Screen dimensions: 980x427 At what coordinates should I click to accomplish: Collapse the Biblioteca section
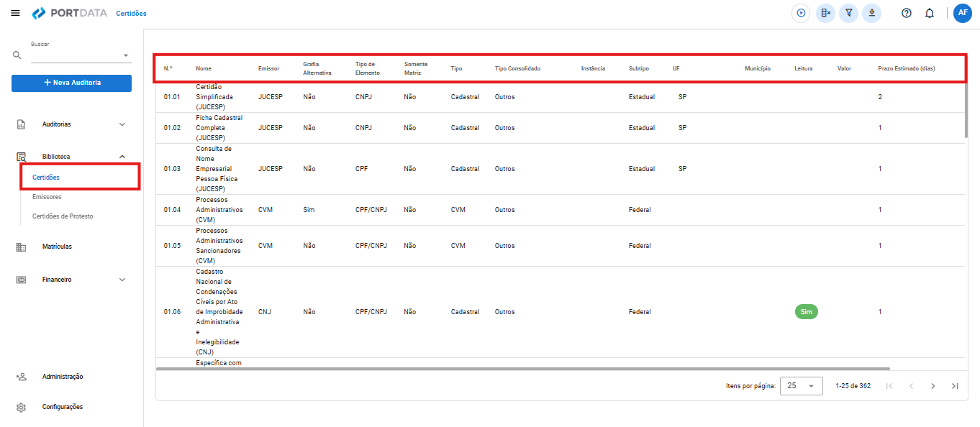click(x=122, y=157)
